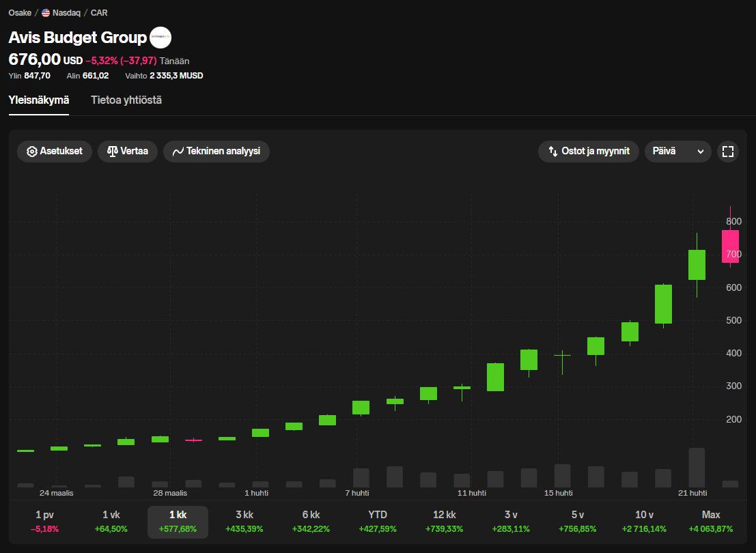Click the CAR ticker breadcrumb
Viewport: 756px width, 553px height.
(x=99, y=13)
